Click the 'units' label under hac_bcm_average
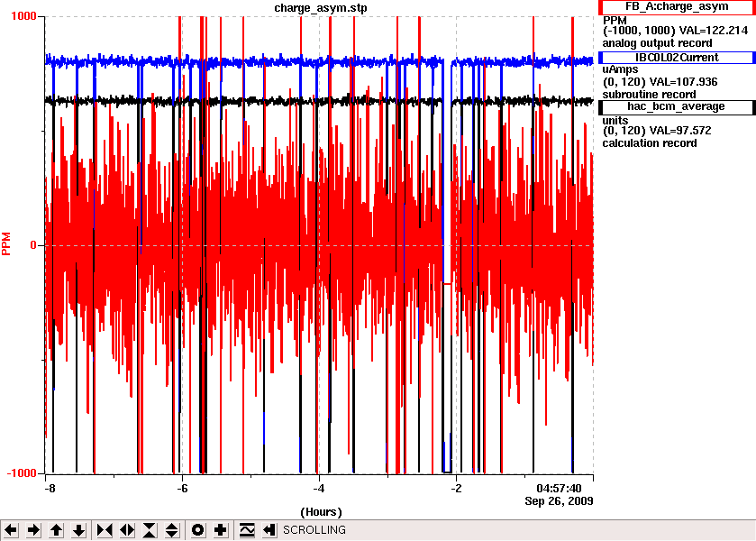 point(615,120)
